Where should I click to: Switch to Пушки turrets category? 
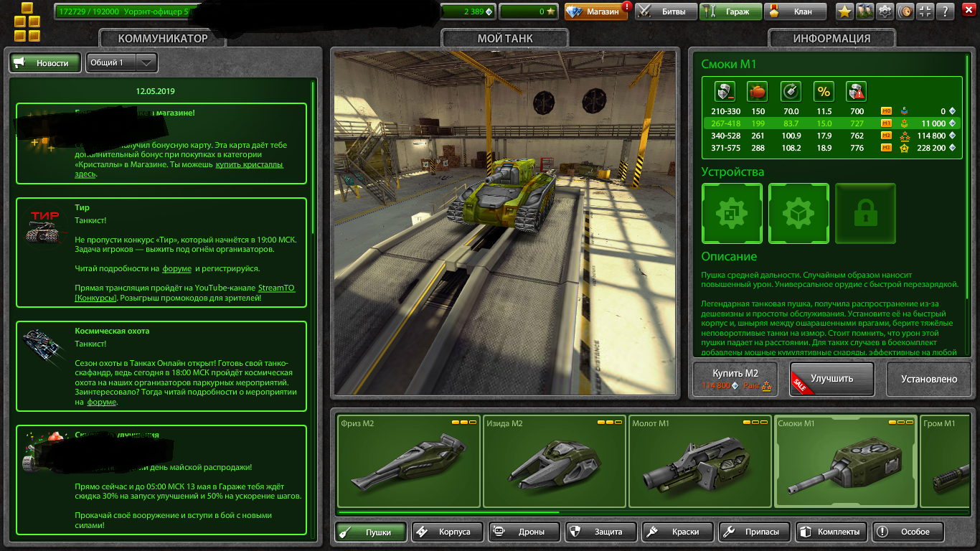coord(371,532)
